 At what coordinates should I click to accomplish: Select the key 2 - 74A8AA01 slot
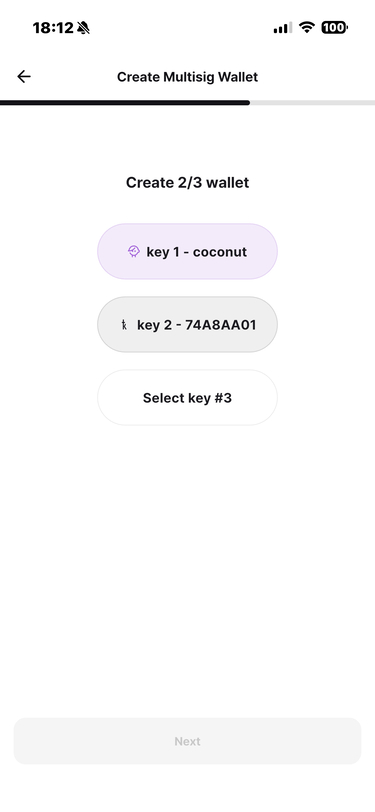coord(188,325)
